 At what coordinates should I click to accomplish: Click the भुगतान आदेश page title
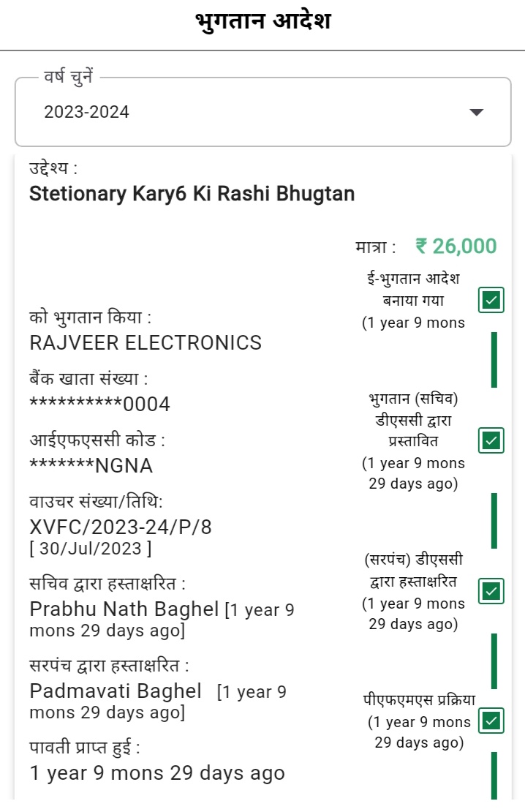[x=263, y=22]
